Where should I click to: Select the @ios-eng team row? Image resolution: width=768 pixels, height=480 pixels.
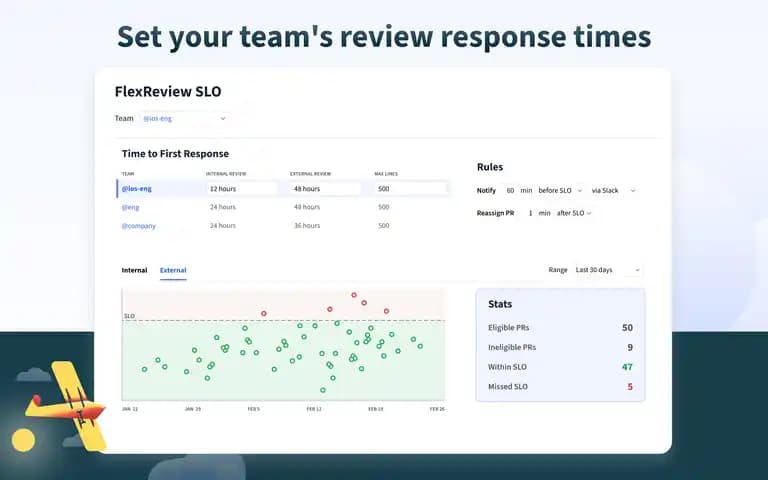click(x=283, y=189)
